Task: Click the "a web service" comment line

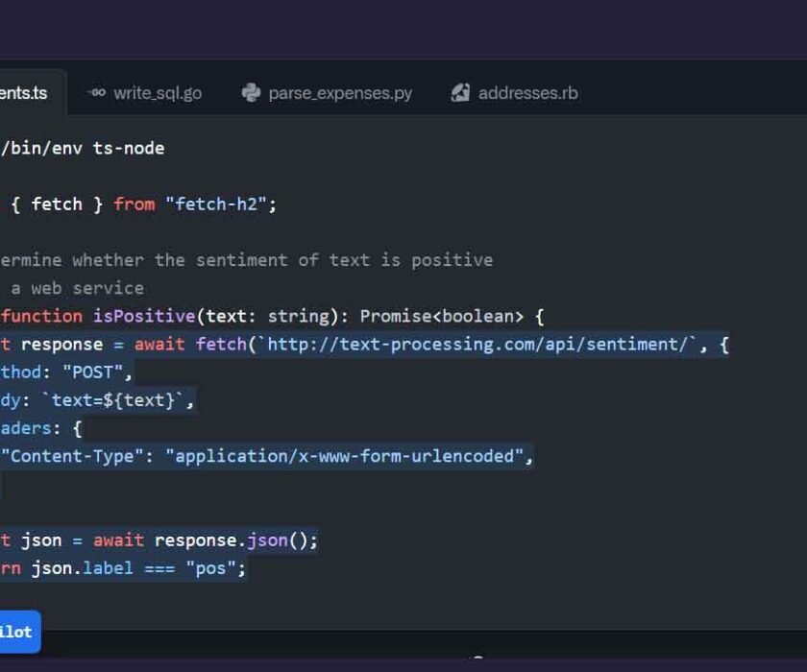Action: pyautogui.click(x=77, y=288)
